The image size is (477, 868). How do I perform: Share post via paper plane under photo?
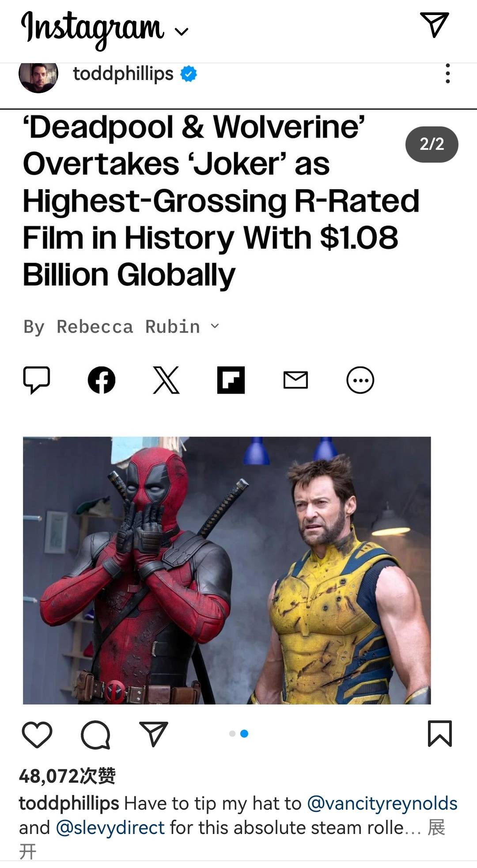coord(153,734)
